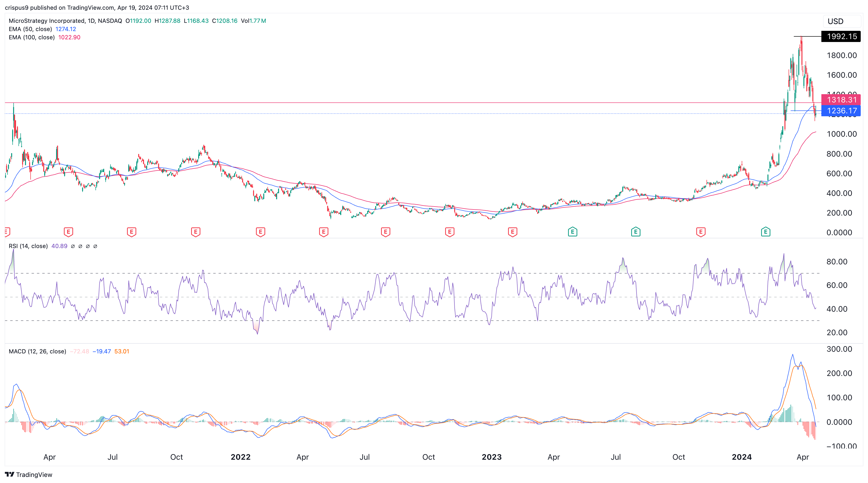Viewport: 868px width, 483px height.
Task: Select the EMA (100, close) indicator label
Action: [32, 37]
